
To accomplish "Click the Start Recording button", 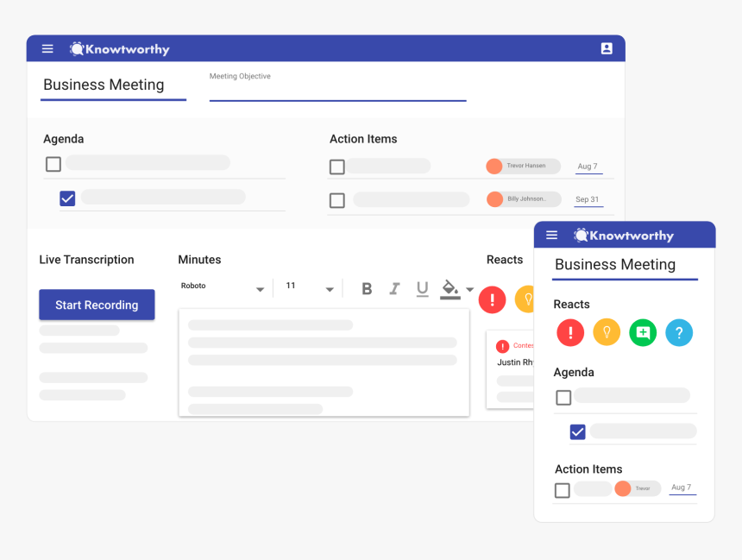I will 97,305.
